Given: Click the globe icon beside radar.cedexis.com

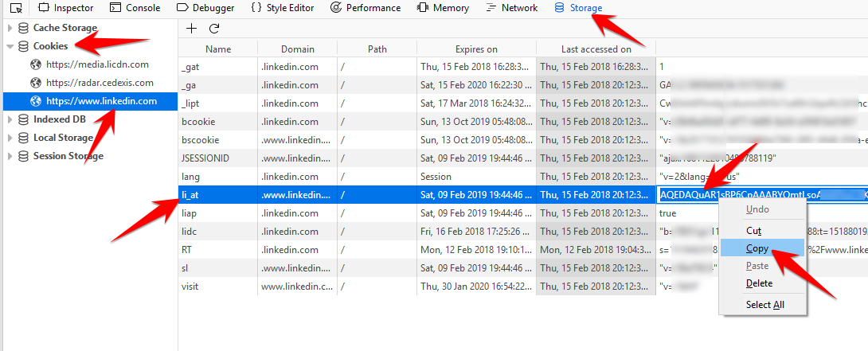Looking at the screenshot, I should [x=36, y=83].
